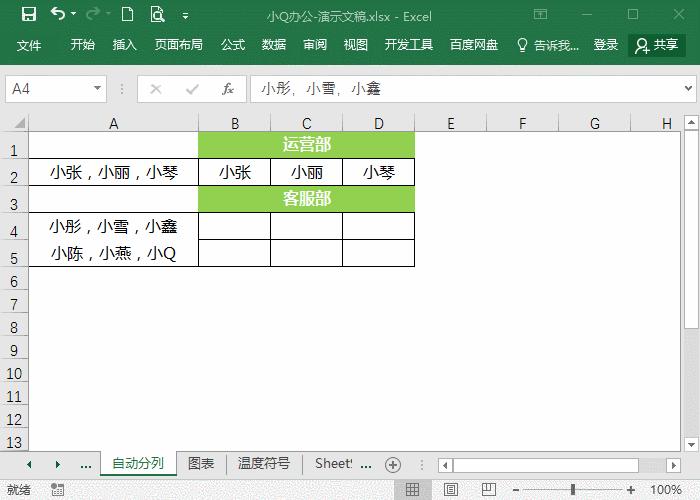Click vertical scrollbar down arrow
Image resolution: width=700 pixels, height=500 pixels.
[x=691, y=444]
